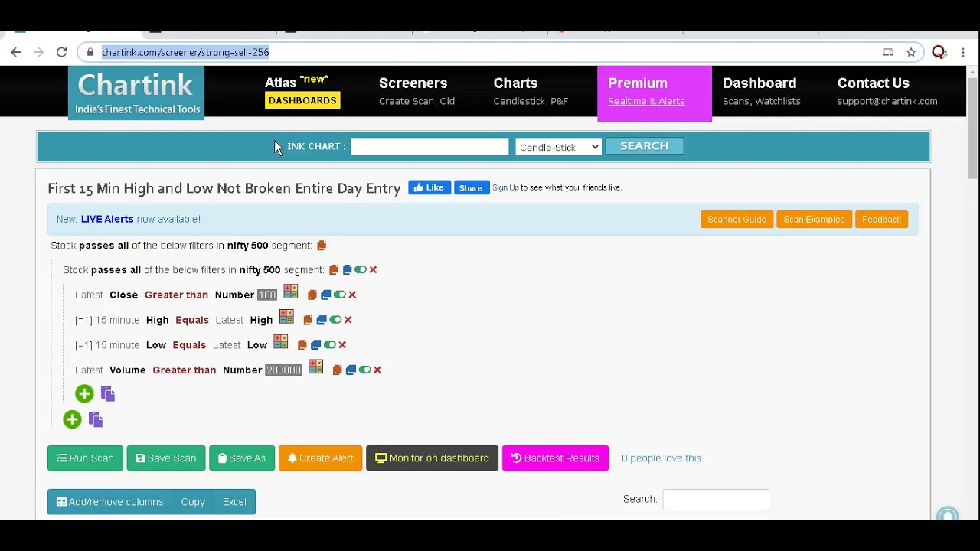Add a filter inside the nested group

coord(84,393)
